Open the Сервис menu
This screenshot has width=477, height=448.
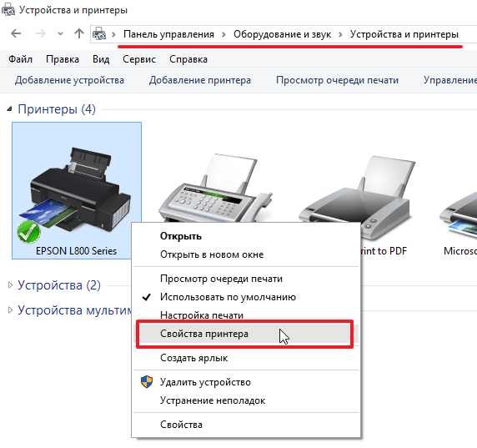(139, 59)
